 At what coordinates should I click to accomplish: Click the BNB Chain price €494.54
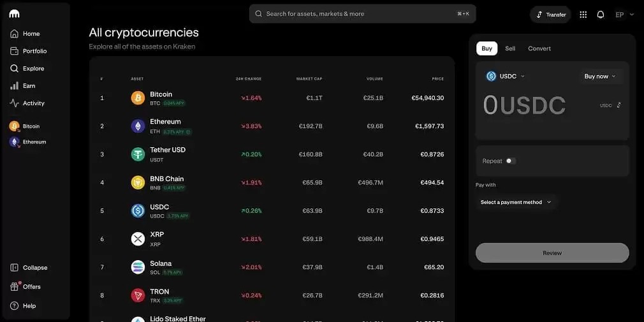(432, 182)
